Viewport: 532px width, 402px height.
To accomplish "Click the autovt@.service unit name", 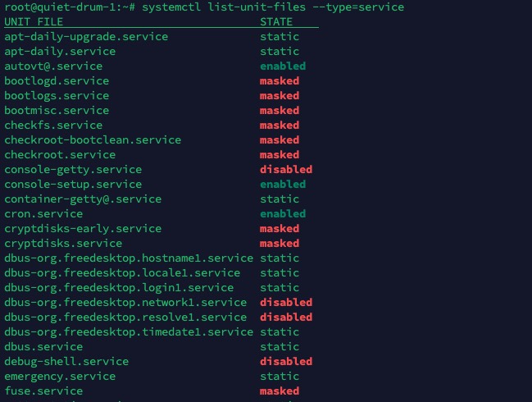I will pyautogui.click(x=53, y=66).
